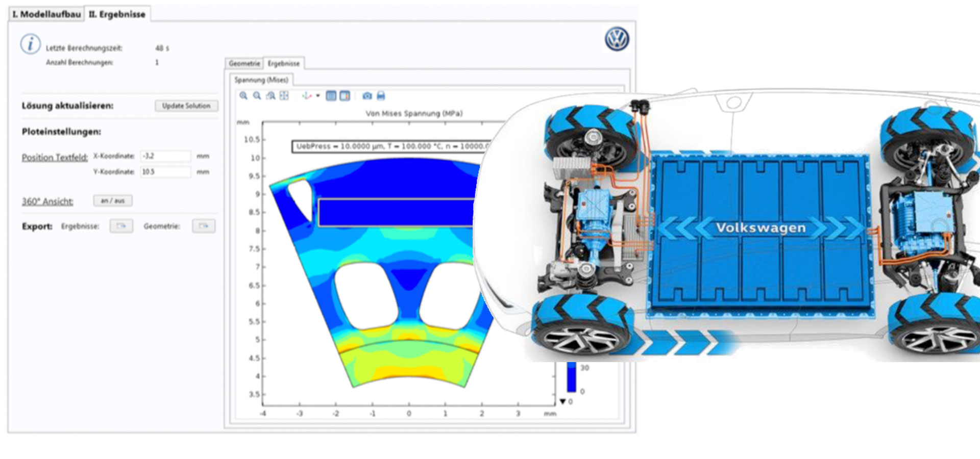Click the Von Mises Spannung (MPa) plot title

(x=414, y=113)
